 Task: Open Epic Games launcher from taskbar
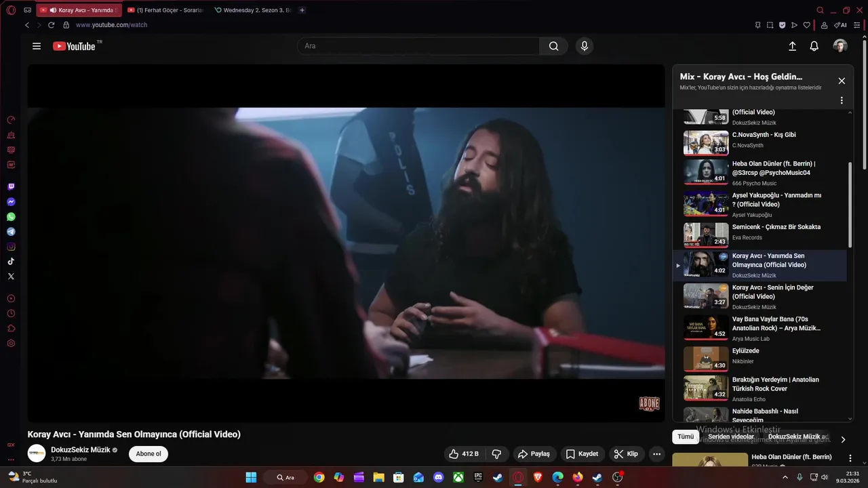478,477
